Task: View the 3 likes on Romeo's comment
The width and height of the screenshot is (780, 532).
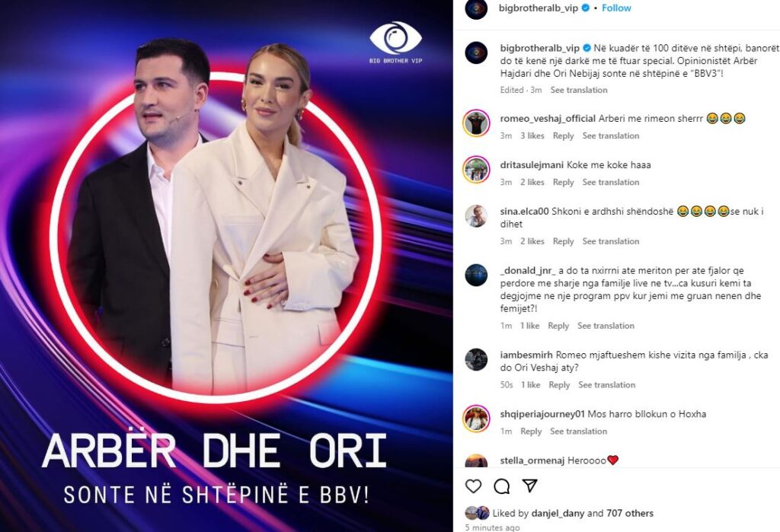Action: 532,135
